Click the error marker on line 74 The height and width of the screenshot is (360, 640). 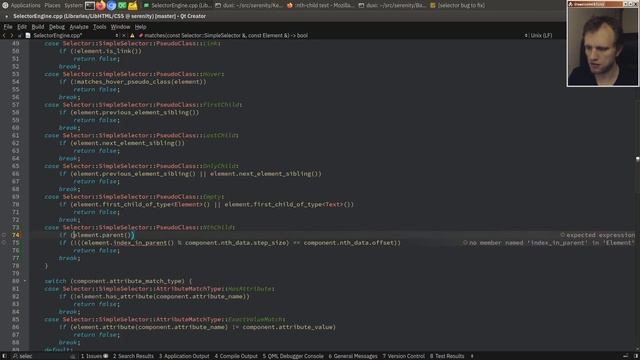4,235
